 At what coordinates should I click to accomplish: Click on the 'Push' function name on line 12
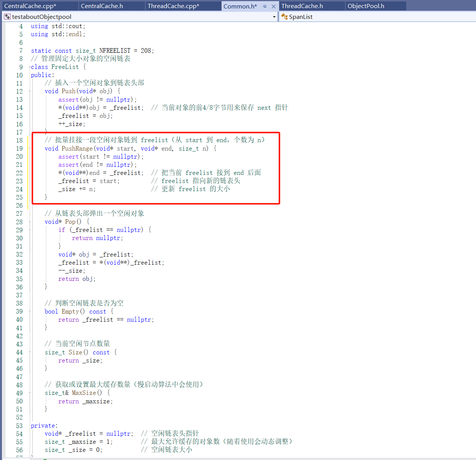69,91
